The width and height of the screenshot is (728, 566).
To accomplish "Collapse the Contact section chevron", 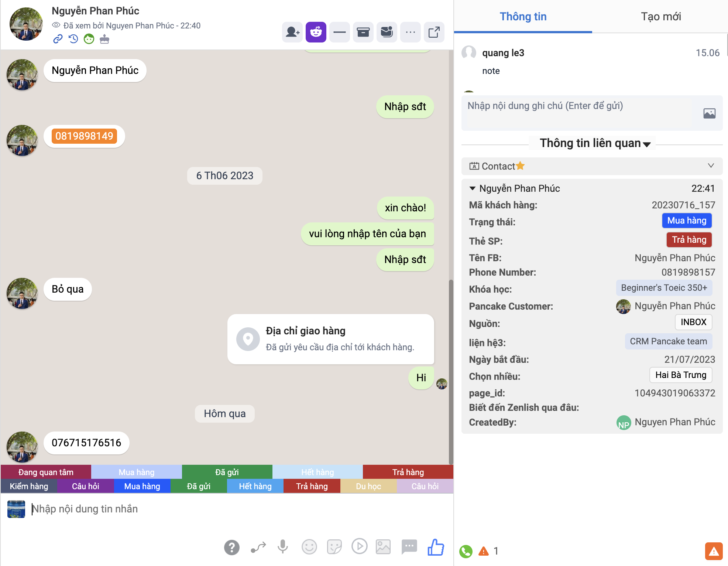I will pos(711,166).
